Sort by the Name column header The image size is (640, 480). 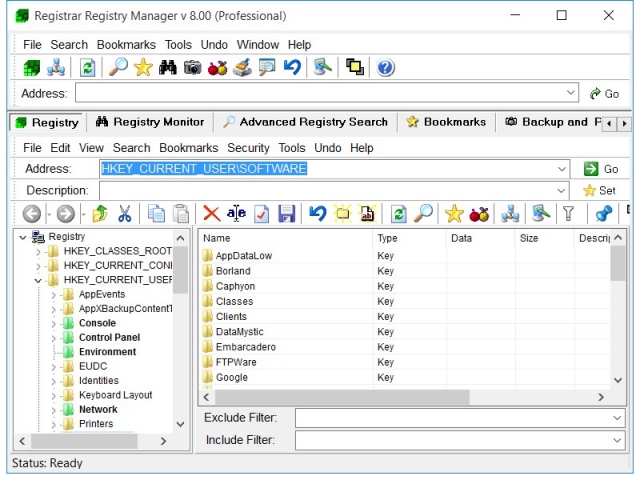click(x=286, y=238)
